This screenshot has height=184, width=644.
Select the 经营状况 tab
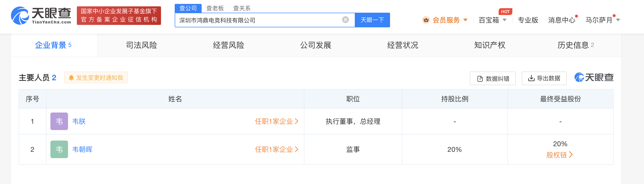pos(403,45)
